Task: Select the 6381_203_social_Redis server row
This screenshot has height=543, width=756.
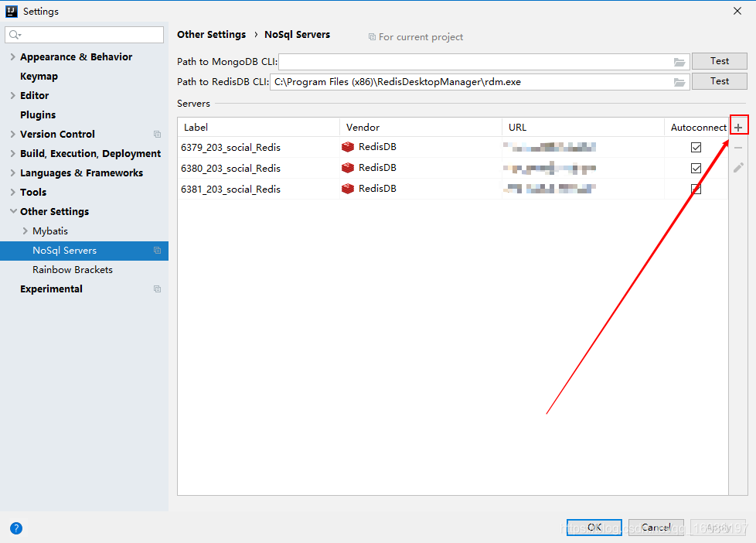Action: tap(453, 189)
